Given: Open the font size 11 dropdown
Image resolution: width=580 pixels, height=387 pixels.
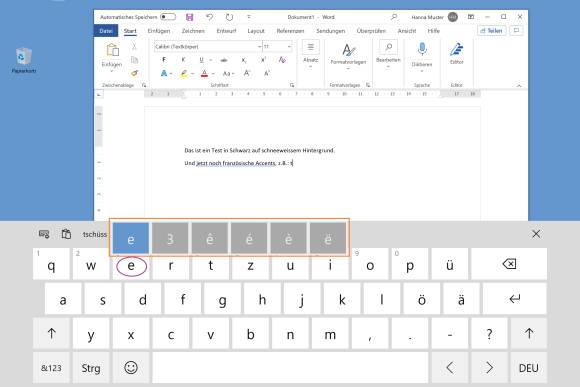Looking at the screenshot, I should [x=289, y=47].
